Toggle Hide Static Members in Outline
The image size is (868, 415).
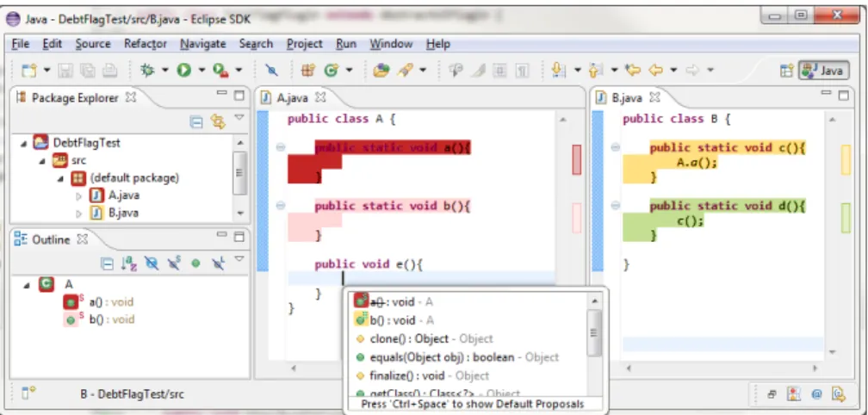[x=174, y=264]
